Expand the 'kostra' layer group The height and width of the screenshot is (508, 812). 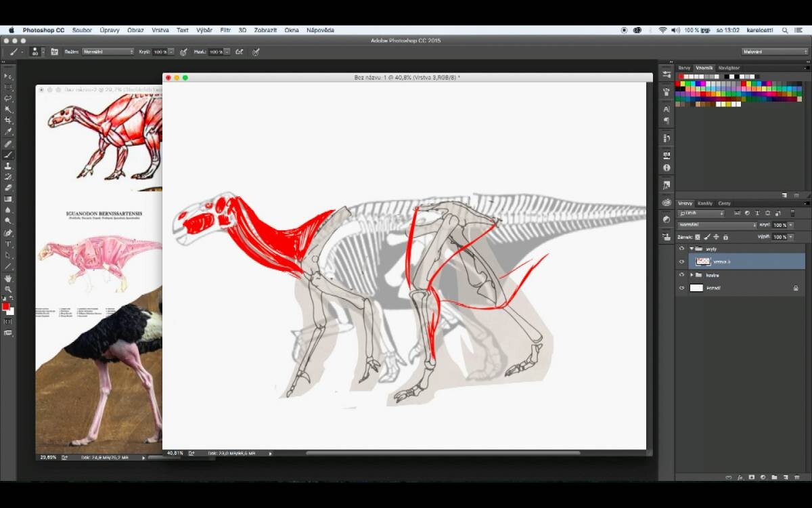pos(691,275)
